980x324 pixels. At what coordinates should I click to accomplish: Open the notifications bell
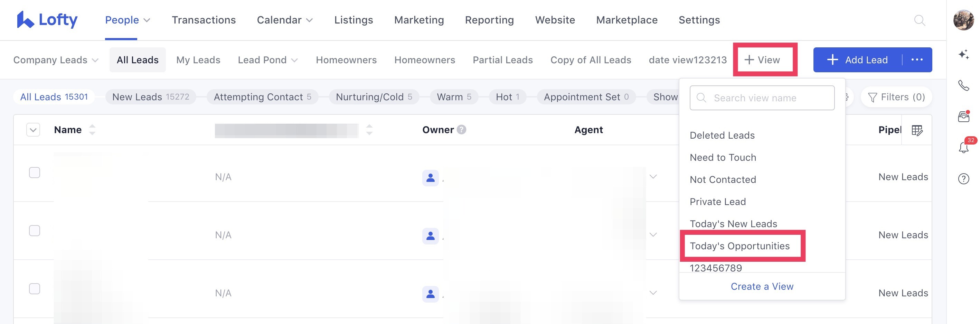[963, 147]
